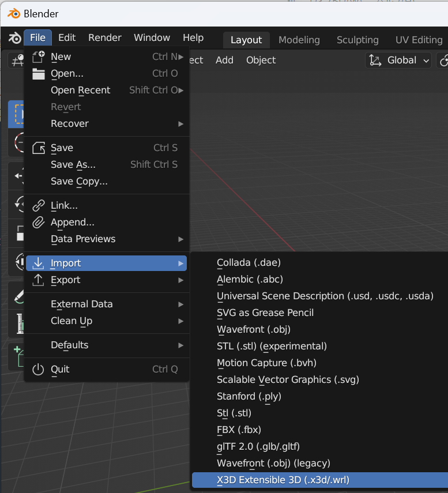The image size is (448, 493).
Task: Choose Link... menu entry
Action: point(107,205)
